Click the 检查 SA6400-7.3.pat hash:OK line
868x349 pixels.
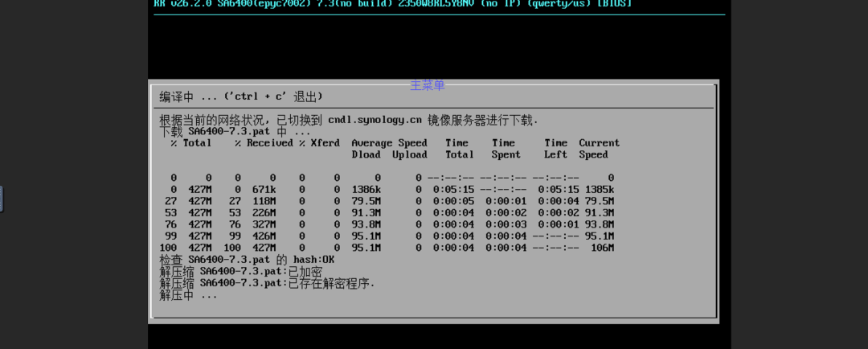247,259
